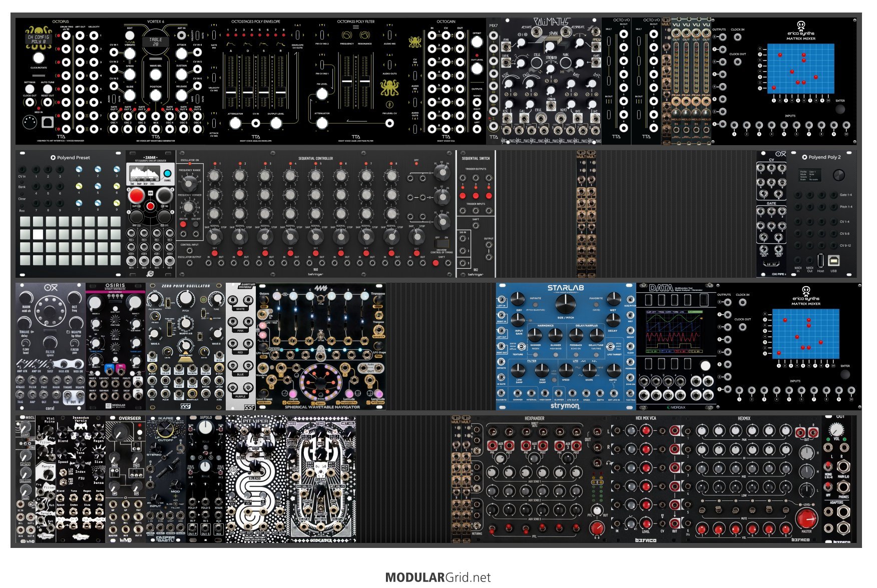Toggle the MONO switch on the output module

click(829, 467)
